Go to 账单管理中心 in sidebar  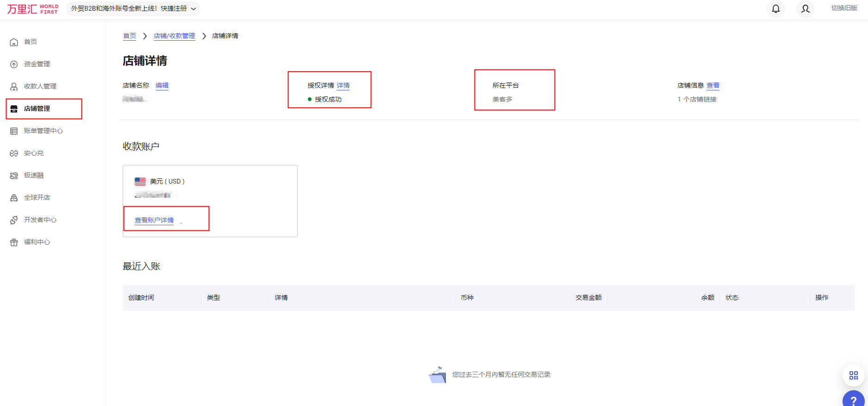[43, 131]
